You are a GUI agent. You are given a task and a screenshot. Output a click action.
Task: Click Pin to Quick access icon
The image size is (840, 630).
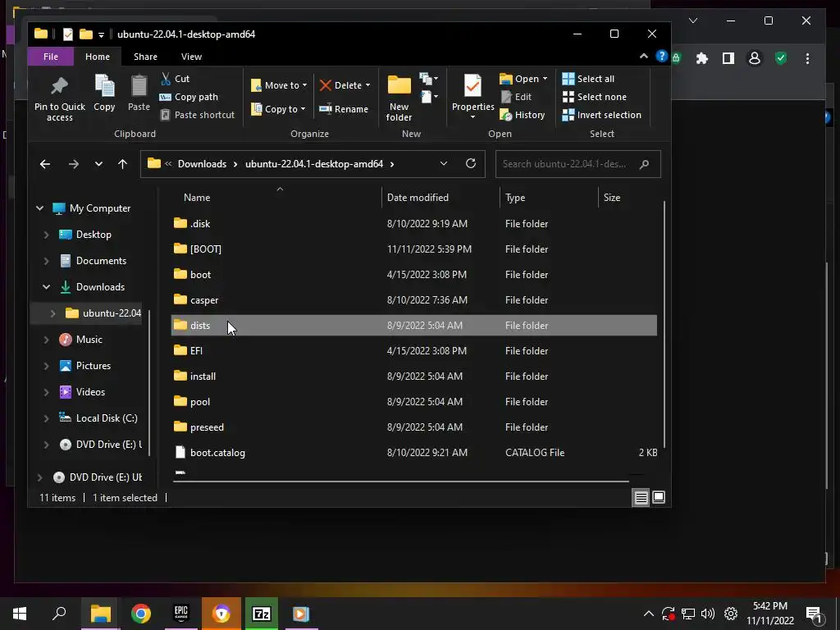[x=59, y=87]
